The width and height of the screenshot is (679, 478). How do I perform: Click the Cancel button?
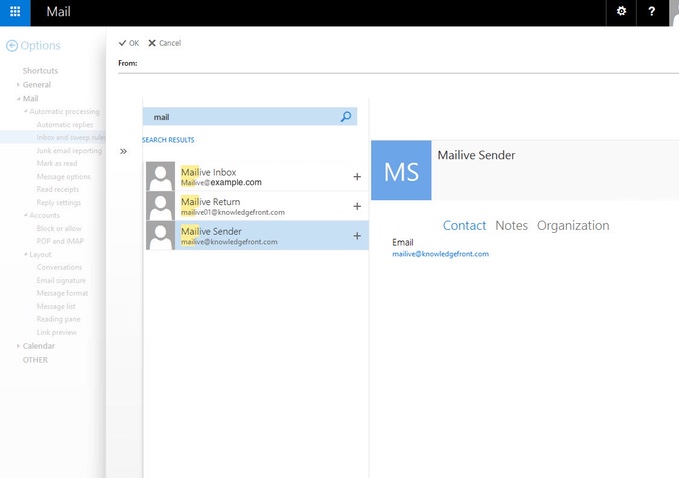tap(165, 43)
